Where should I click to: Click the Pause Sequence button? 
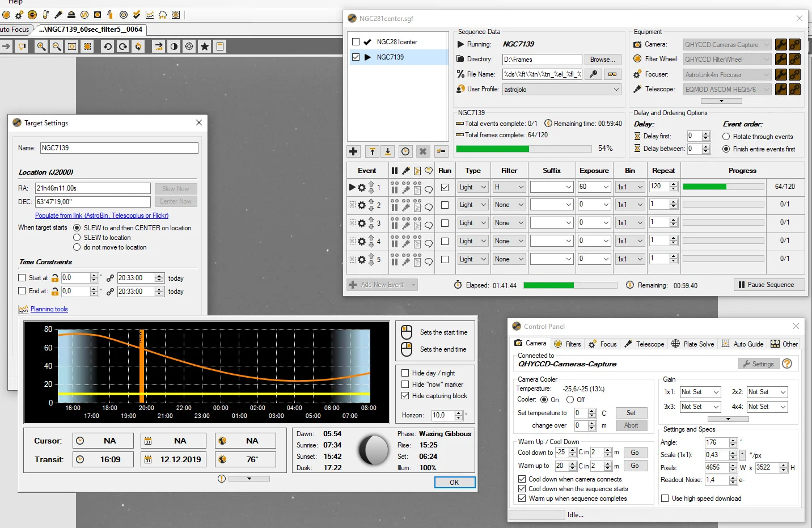[769, 285]
